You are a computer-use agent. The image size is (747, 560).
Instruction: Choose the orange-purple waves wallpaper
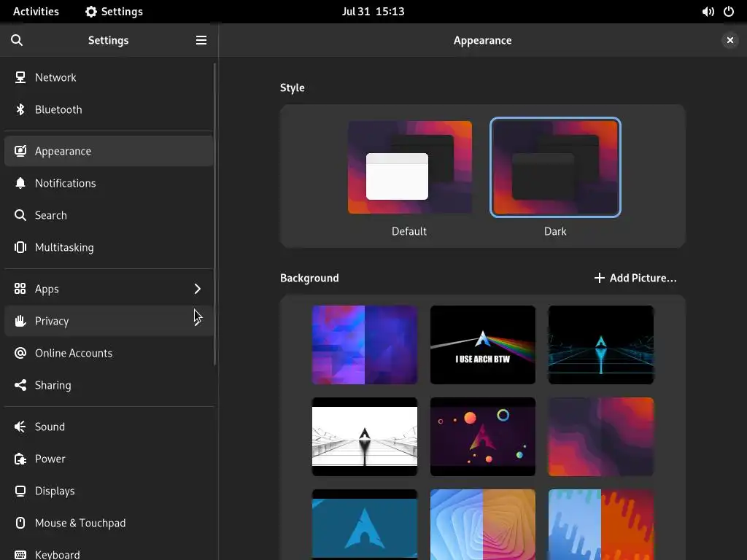(x=601, y=437)
